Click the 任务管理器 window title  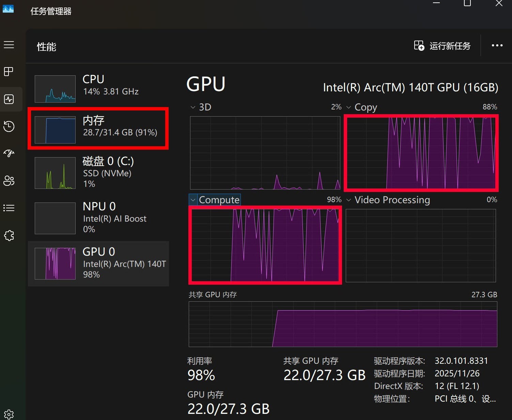click(51, 11)
